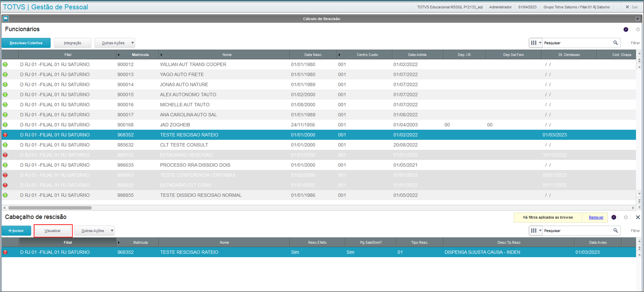
Task: Expand Outras Ações dropdown in Cabeçalho de rescisão
Action: pos(94,231)
